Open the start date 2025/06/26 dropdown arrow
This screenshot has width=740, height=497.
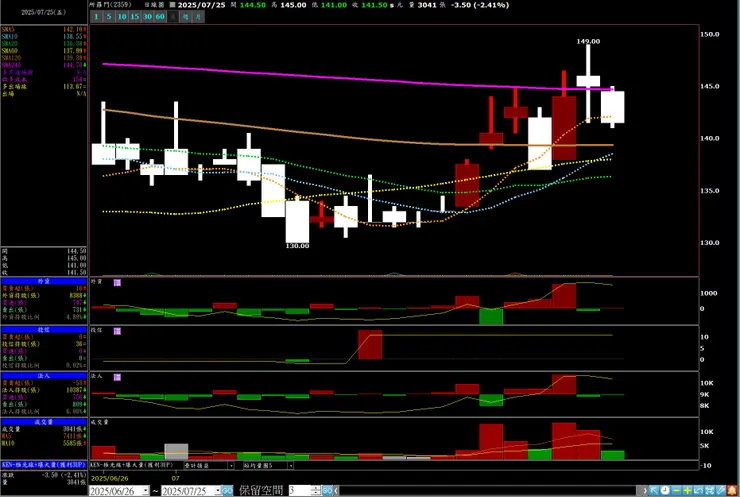(x=146, y=491)
